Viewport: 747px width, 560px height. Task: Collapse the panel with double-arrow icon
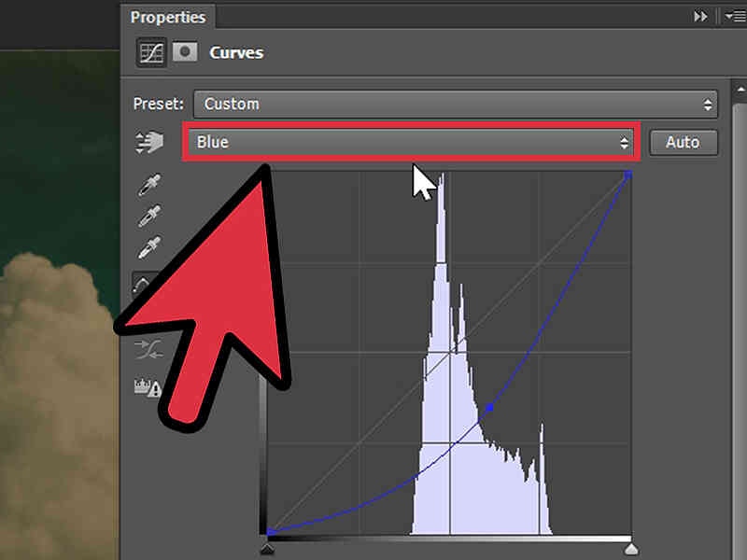(x=700, y=17)
